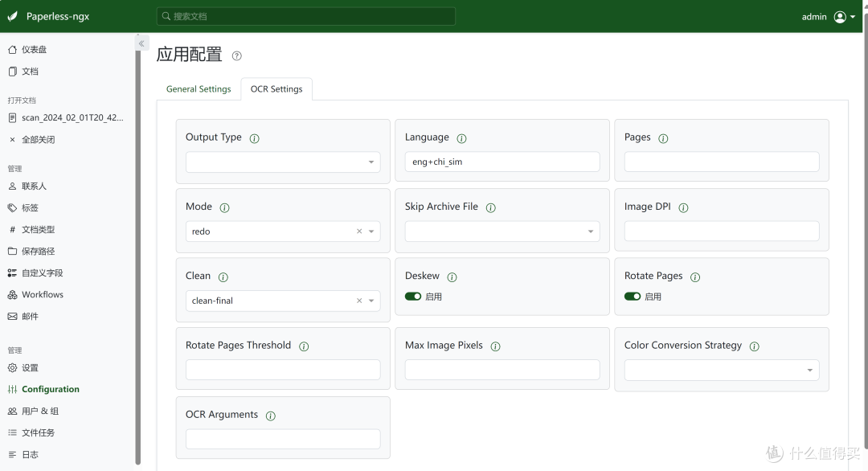Click the sidebar vertical scrollbar
Screen dimensions: 868x471
(x=138, y=257)
